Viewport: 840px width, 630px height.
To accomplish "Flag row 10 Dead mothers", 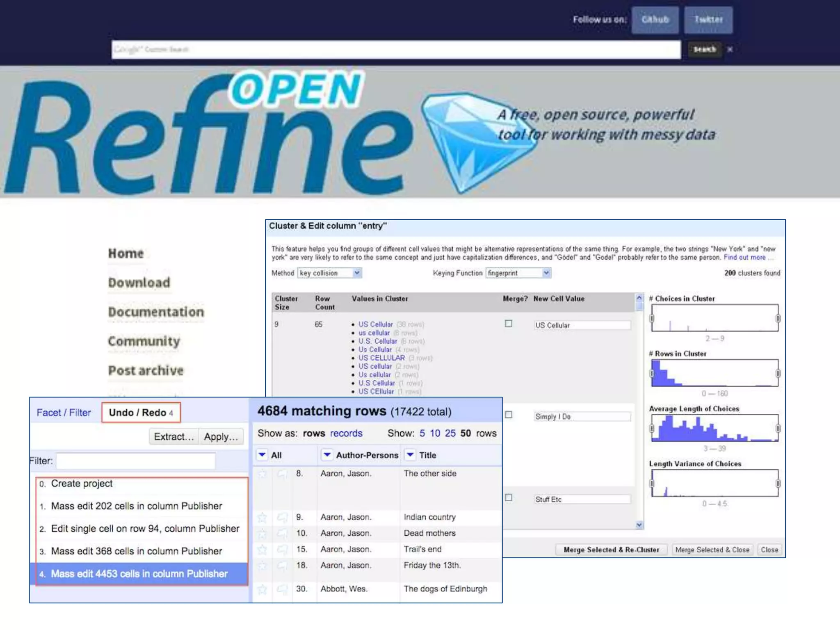I will 282,534.
